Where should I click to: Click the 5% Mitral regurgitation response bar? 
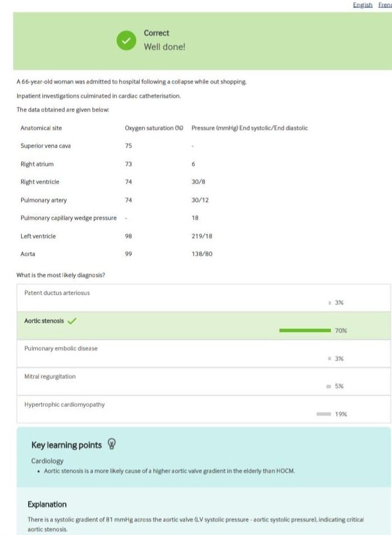pyautogui.click(x=328, y=386)
